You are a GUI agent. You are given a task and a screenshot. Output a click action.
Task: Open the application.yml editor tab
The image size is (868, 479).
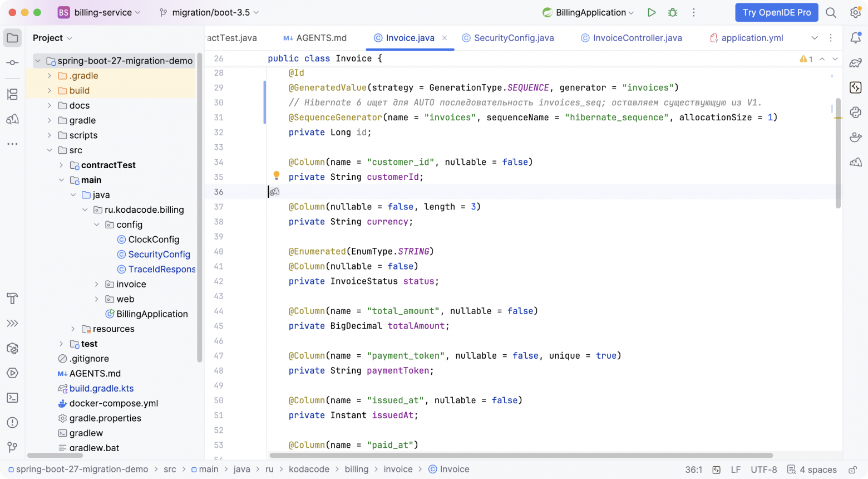747,38
